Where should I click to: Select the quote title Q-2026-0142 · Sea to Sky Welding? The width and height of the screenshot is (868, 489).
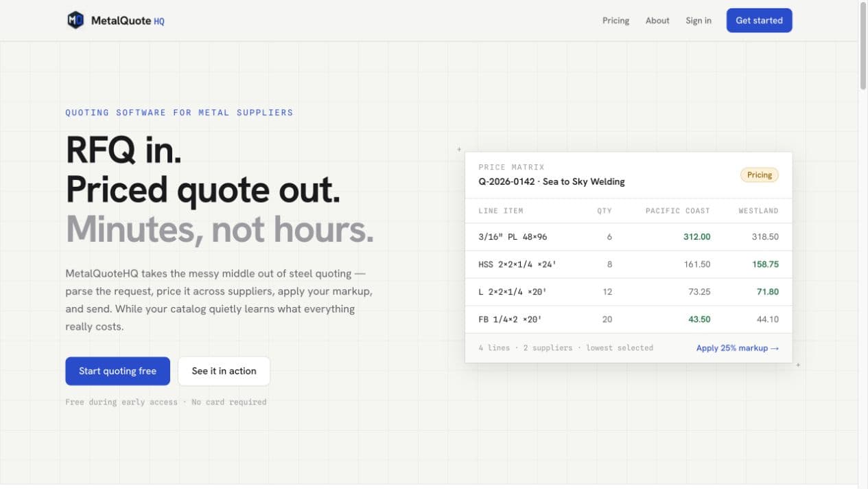tap(552, 182)
